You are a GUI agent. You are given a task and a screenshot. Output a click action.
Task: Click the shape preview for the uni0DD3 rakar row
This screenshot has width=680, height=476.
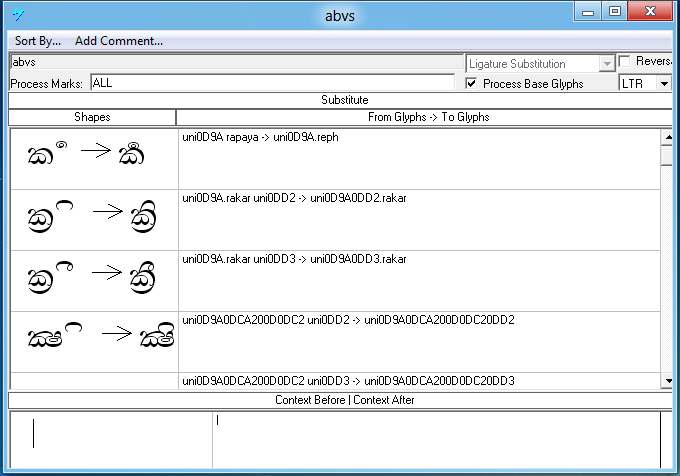point(95,281)
